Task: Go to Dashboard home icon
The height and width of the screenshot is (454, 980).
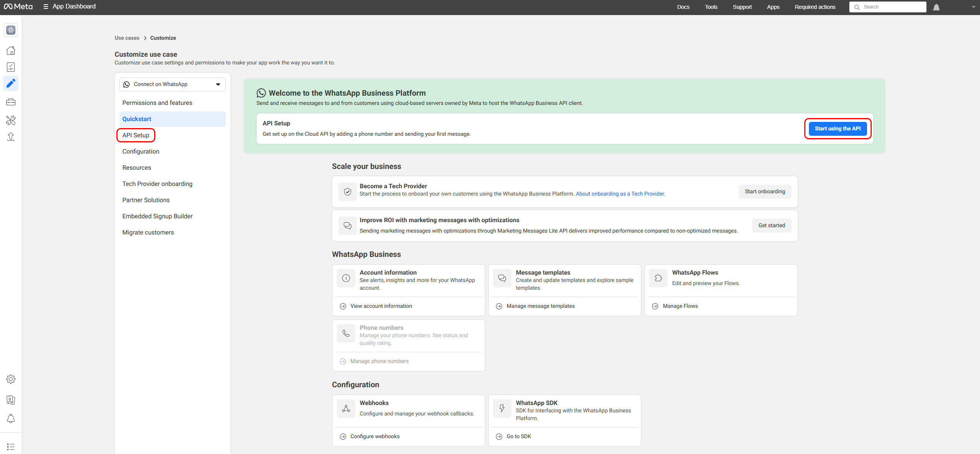Action: pyautogui.click(x=11, y=51)
